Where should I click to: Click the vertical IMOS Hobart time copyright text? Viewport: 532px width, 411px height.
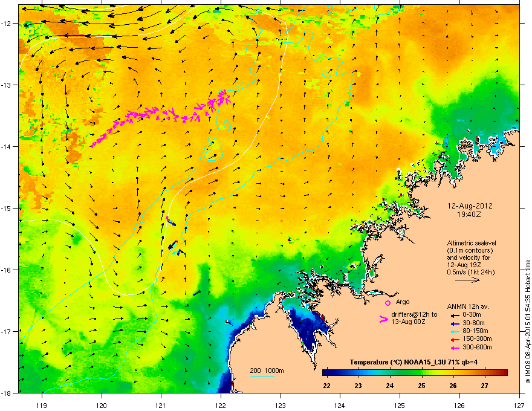click(x=528, y=322)
